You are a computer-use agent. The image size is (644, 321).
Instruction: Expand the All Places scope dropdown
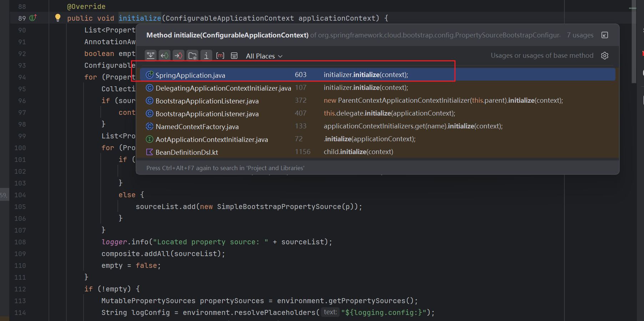tap(264, 56)
